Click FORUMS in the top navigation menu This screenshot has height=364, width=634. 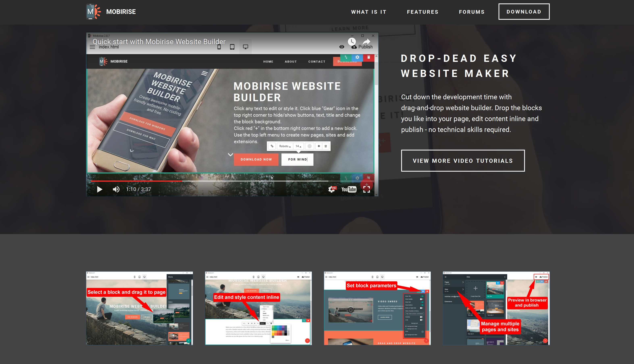[472, 12]
